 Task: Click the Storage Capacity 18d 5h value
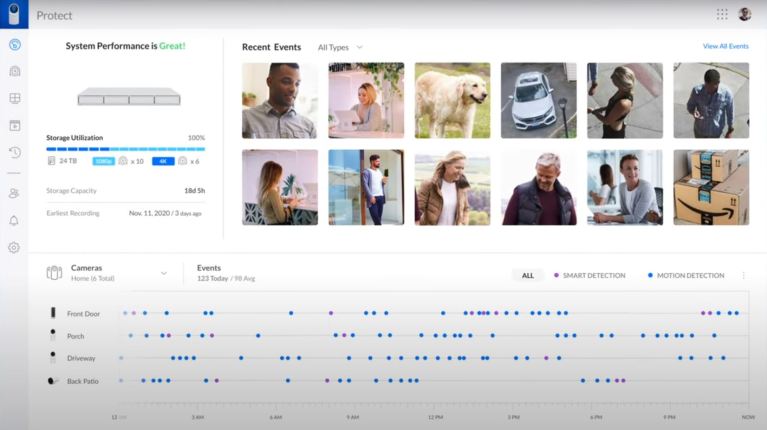[195, 191]
